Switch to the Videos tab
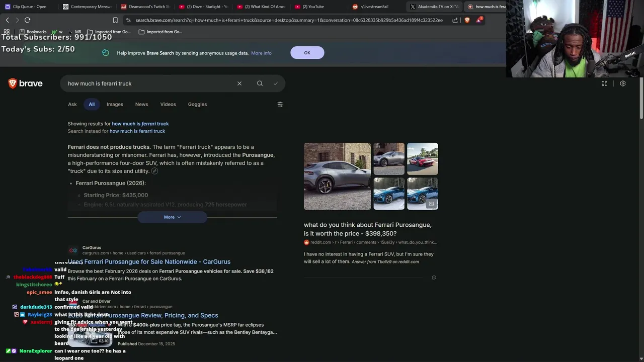This screenshot has height=362, width=644. coord(168,104)
